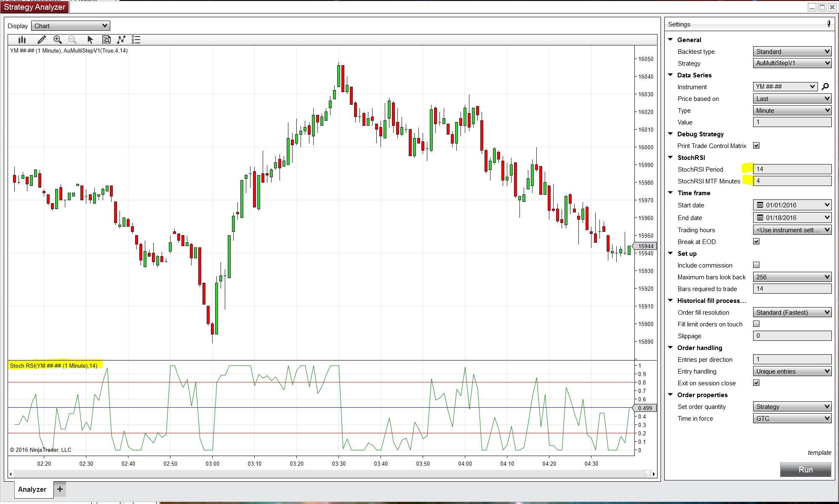This screenshot has width=839, height=504.
Task: Select the arrow cursor pointer tool
Action: click(90, 40)
